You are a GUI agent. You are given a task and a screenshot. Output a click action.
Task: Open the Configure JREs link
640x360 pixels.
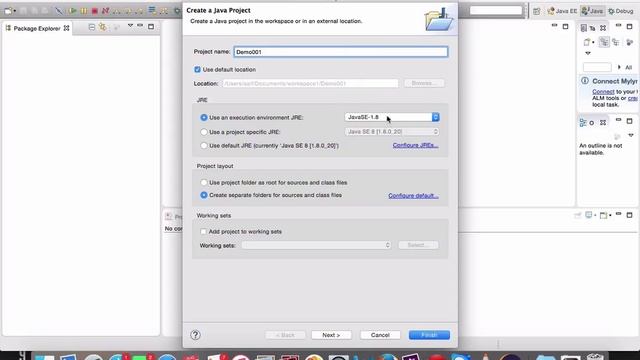pyautogui.click(x=416, y=145)
